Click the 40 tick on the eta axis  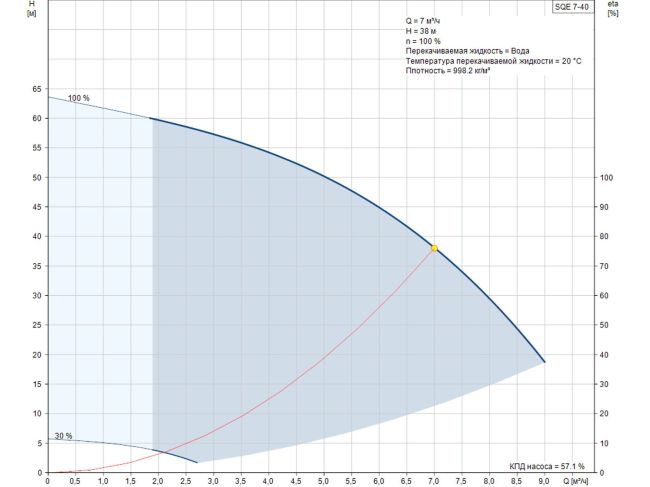click(603, 355)
